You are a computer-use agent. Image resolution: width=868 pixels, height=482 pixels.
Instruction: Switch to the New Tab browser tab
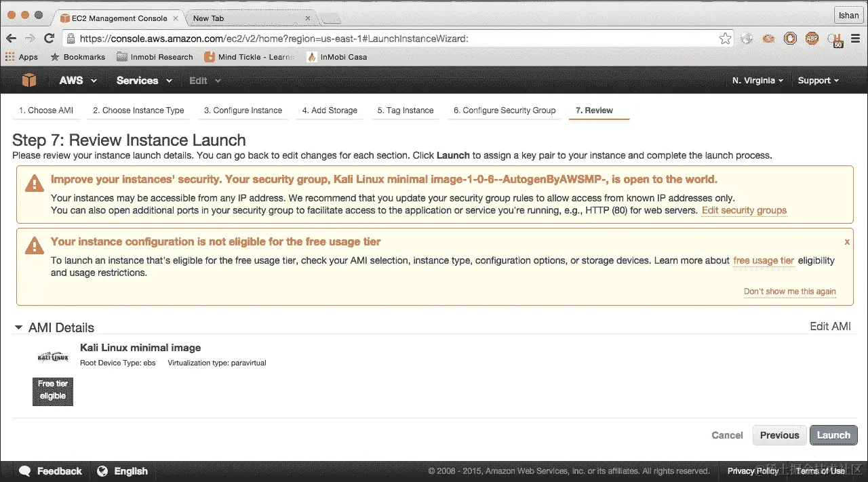249,18
